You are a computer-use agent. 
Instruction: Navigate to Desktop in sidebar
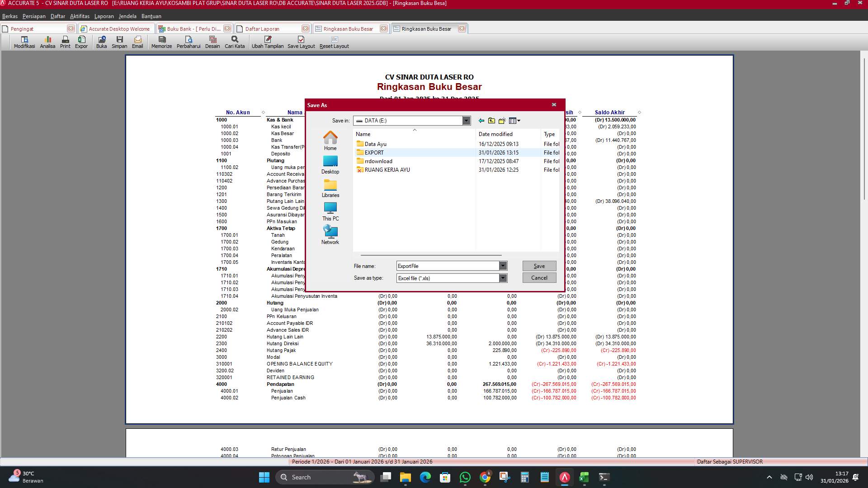(330, 164)
